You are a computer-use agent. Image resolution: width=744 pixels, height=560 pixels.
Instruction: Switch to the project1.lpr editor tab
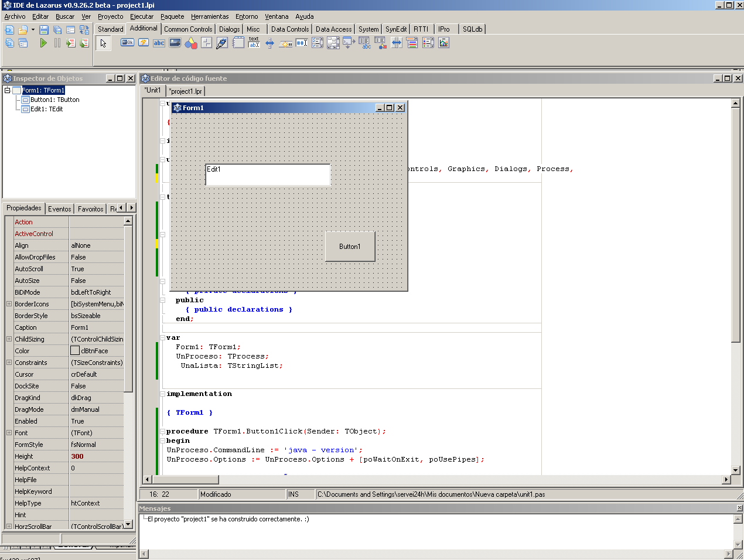tap(186, 91)
